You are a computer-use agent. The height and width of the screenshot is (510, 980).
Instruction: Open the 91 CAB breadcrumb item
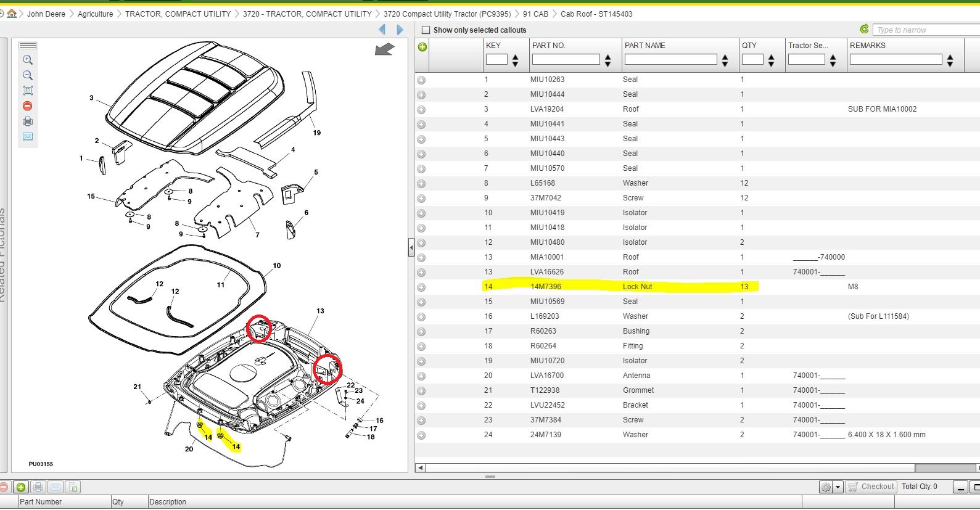[535, 14]
